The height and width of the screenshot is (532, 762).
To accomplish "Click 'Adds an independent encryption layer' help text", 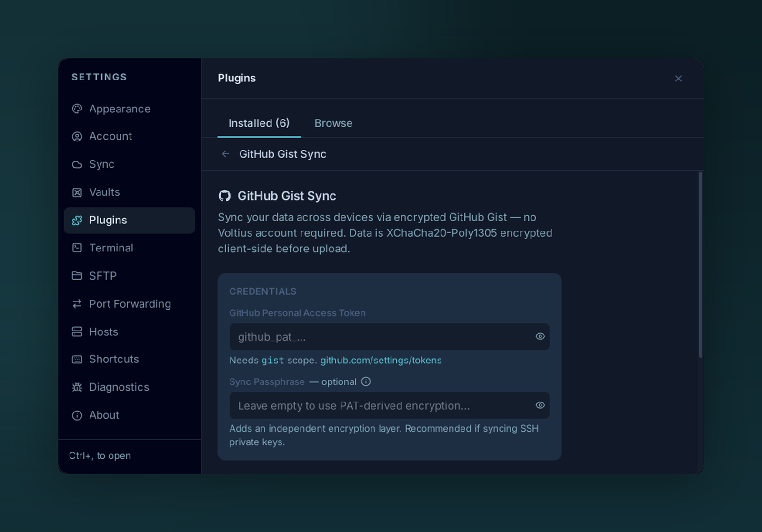I will tap(384, 435).
